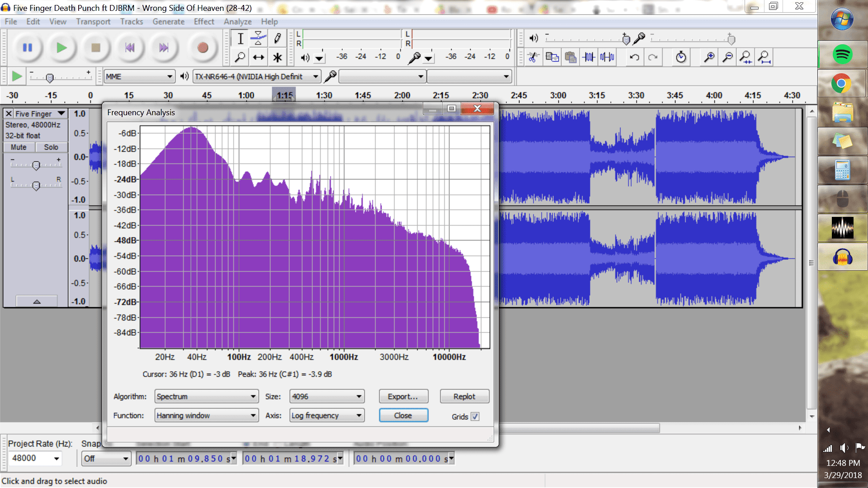Skip to start of the track
The width and height of the screenshot is (868, 488).
click(x=130, y=47)
